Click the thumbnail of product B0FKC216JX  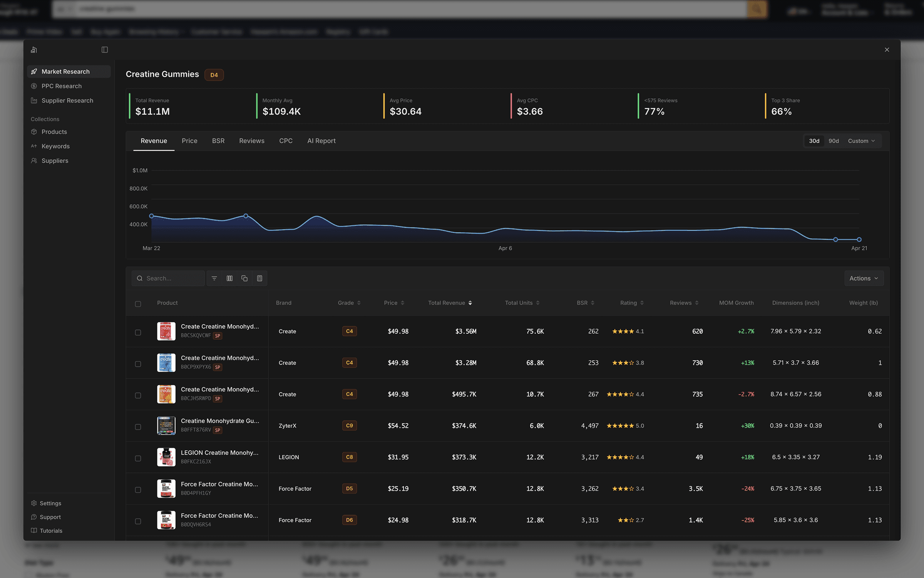coord(166,457)
